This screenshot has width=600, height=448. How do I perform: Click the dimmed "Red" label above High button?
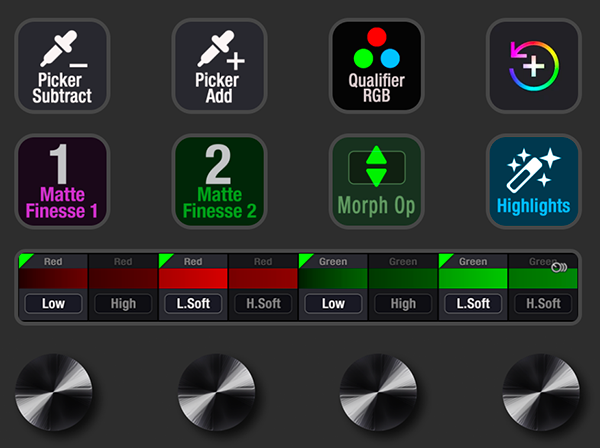click(123, 262)
